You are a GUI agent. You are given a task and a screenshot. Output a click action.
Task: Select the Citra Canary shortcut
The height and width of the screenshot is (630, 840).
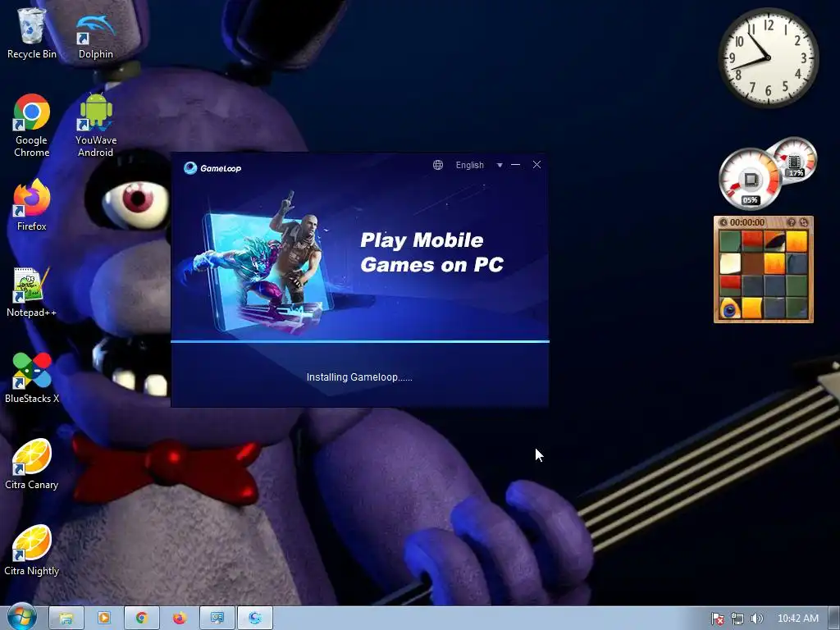(32, 464)
